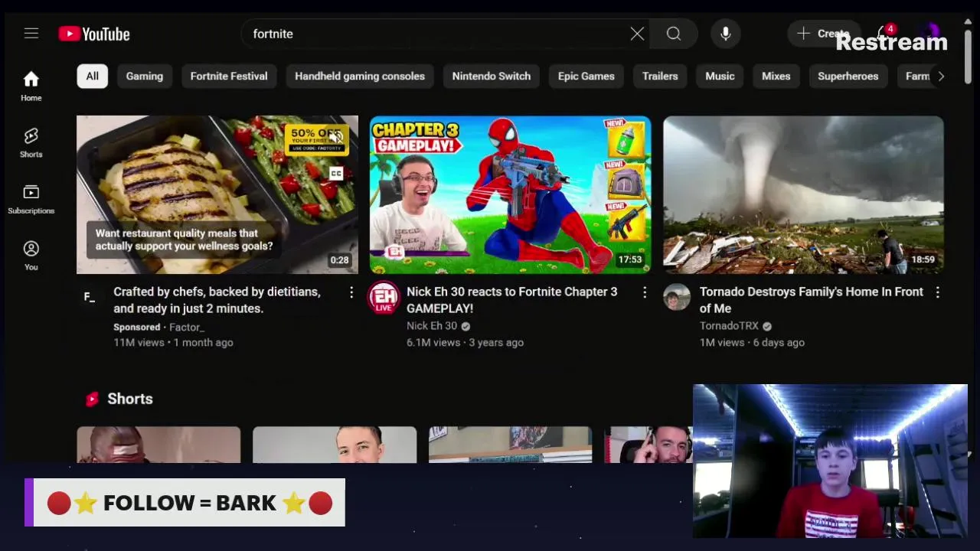This screenshot has width=980, height=551.
Task: Click the magnifier search button
Action: [674, 34]
